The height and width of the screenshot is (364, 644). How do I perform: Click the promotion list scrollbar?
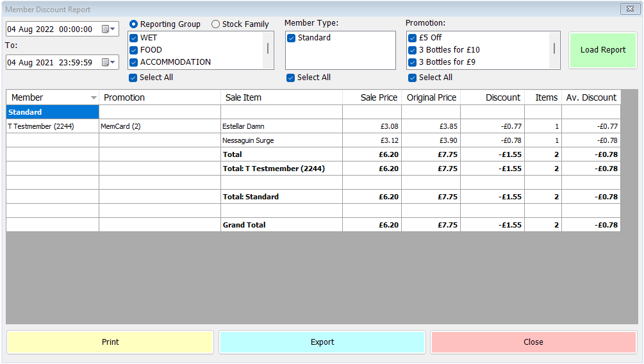pyautogui.click(x=554, y=50)
